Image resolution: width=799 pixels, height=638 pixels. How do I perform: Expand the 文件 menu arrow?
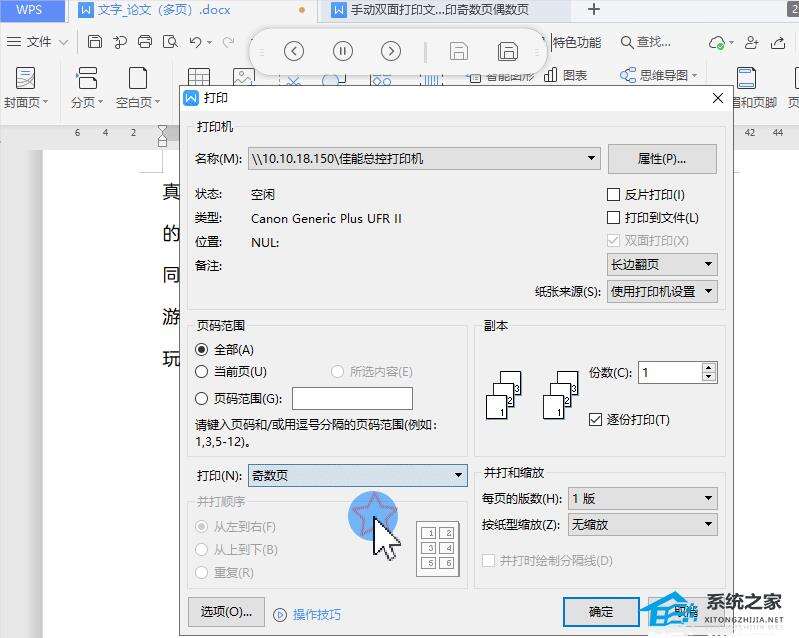[63, 42]
